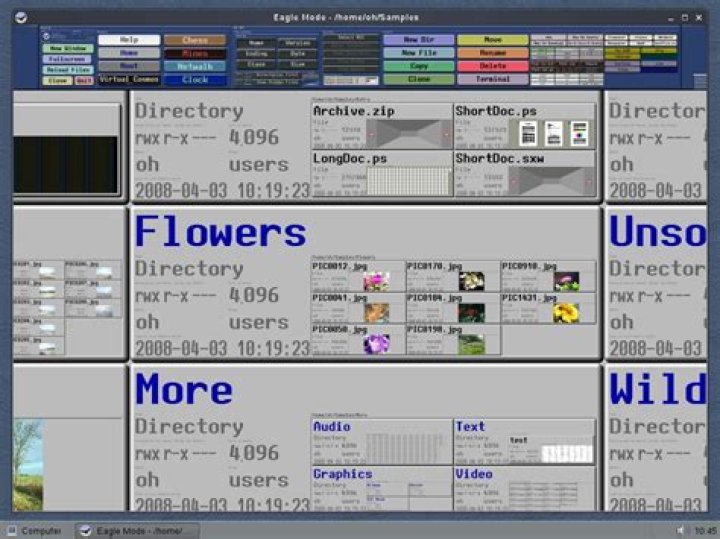Click the Fullscreen button

tap(67, 59)
